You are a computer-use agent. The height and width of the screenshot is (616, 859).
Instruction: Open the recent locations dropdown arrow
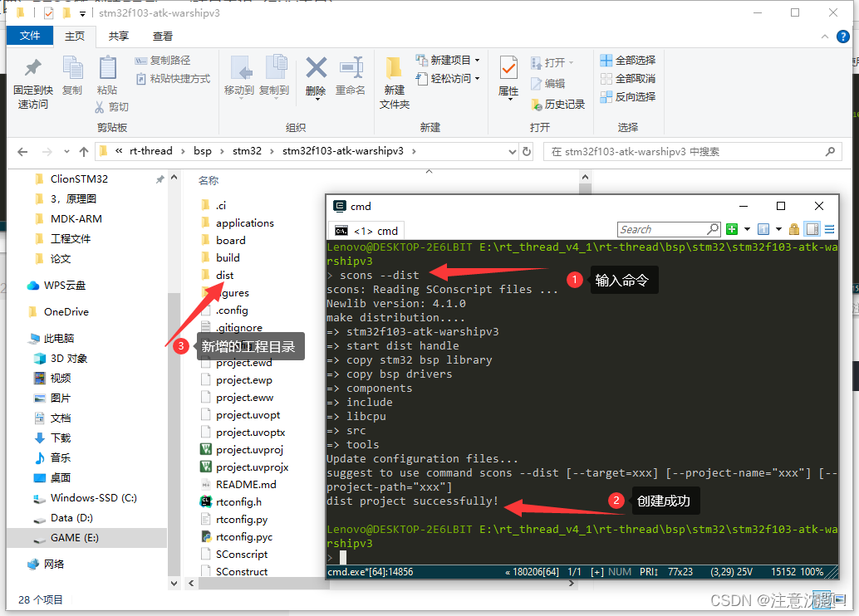[x=66, y=152]
